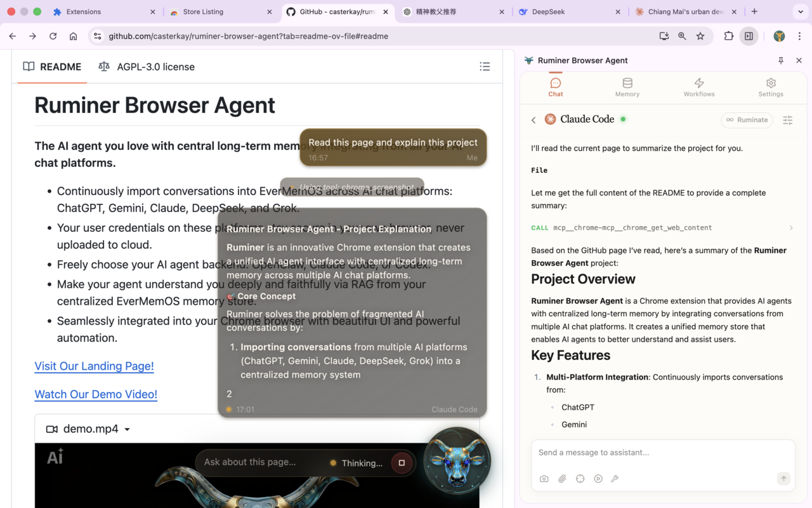812x508 pixels.
Task: Open the sliders options icon next to Ruminate
Action: coord(788,120)
